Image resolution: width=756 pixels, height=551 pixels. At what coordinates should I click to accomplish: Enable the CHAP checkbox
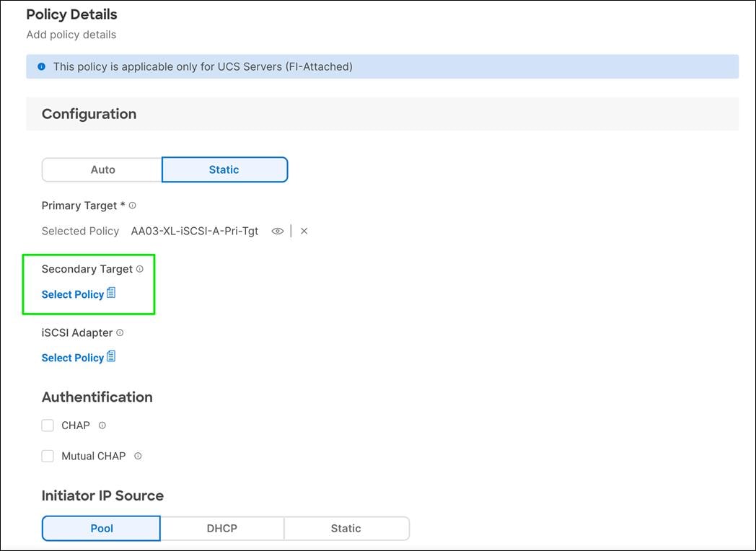[48, 426]
